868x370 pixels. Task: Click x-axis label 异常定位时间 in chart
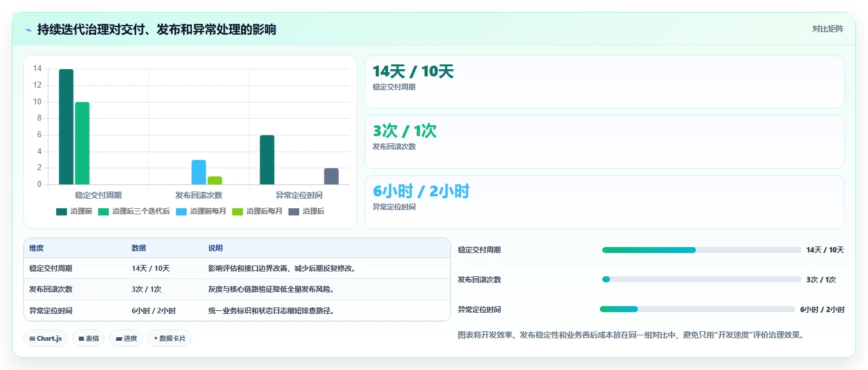[299, 195]
